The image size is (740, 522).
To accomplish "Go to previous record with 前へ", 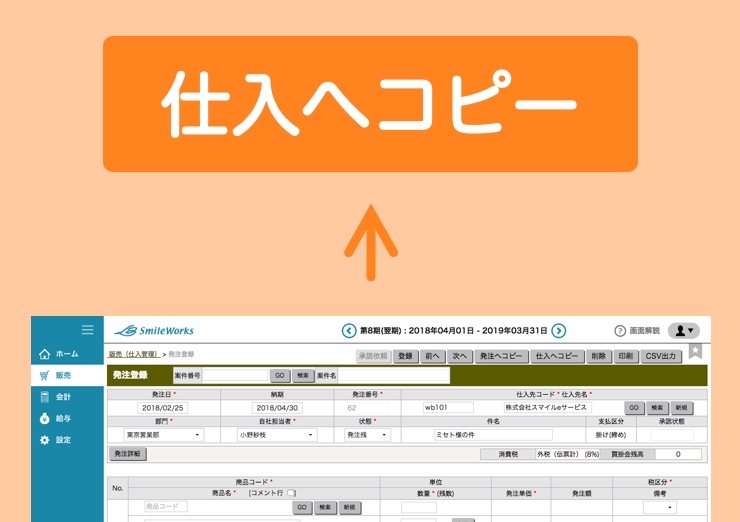I will pos(432,356).
